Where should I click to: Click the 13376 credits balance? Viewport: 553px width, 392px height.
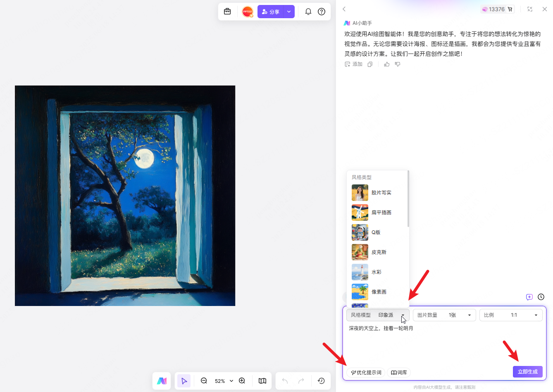(x=493, y=9)
